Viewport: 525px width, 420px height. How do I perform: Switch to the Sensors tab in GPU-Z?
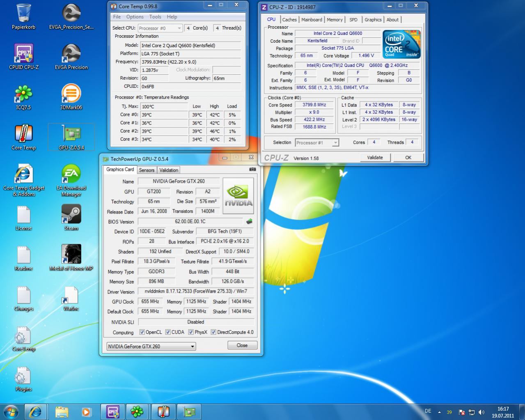pyautogui.click(x=147, y=170)
